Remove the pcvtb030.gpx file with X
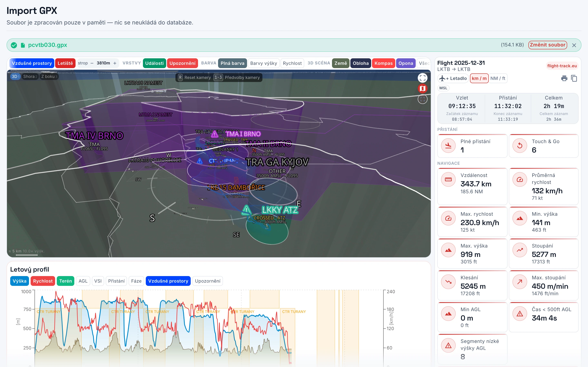The height and width of the screenshot is (367, 588). click(574, 45)
